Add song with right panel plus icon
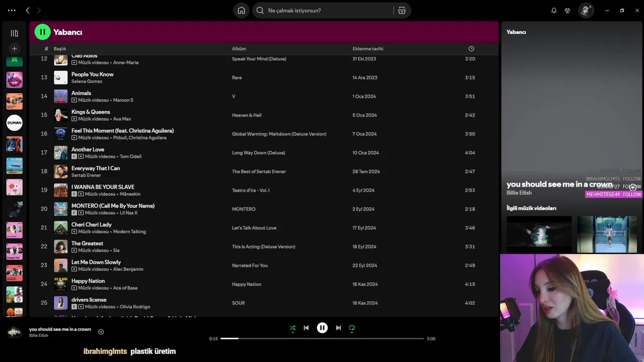644x362 pixels. [633, 187]
